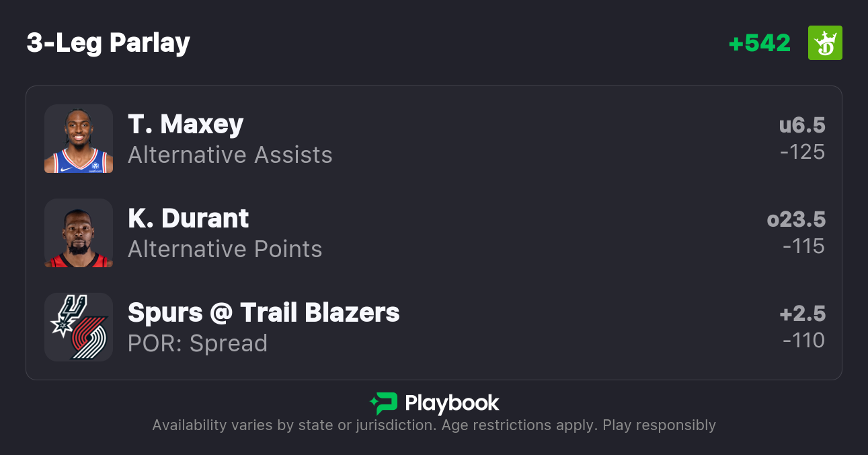
Task: Click the Alternative Assists market label
Action: 230,155
